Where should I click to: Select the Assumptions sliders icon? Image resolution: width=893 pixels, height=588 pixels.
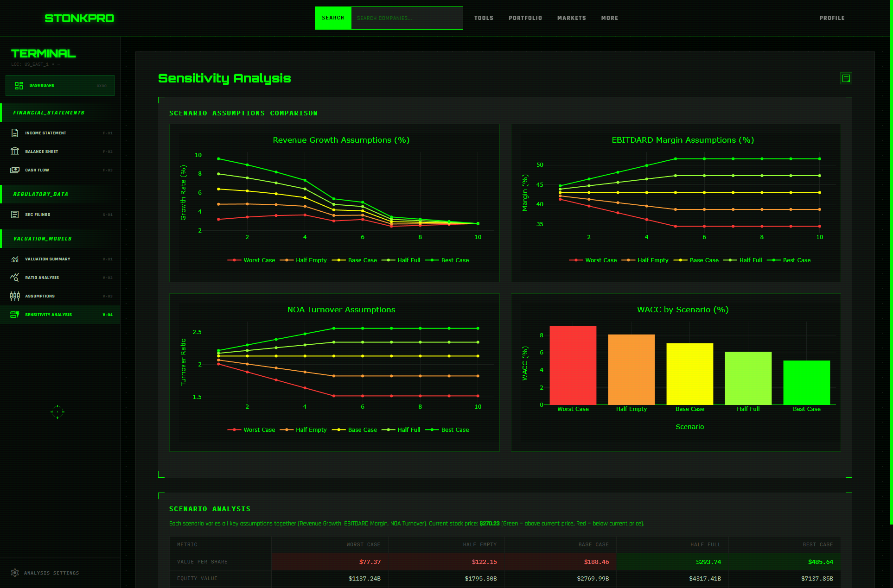pos(15,296)
